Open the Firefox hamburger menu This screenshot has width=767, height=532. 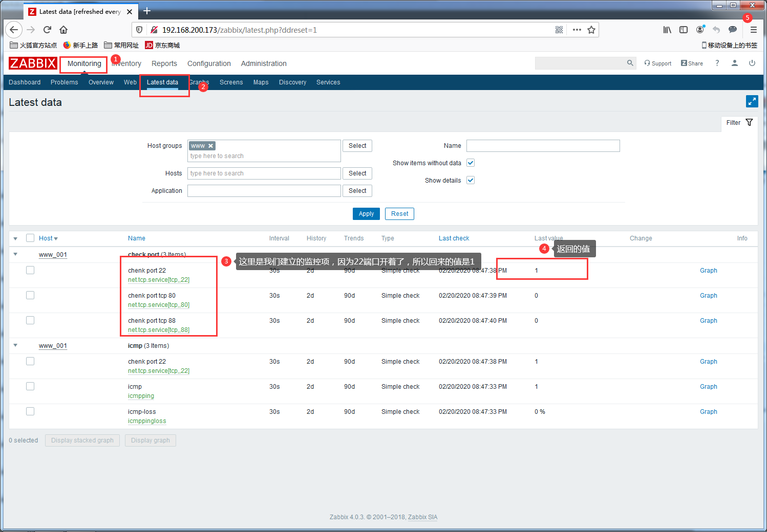point(753,30)
